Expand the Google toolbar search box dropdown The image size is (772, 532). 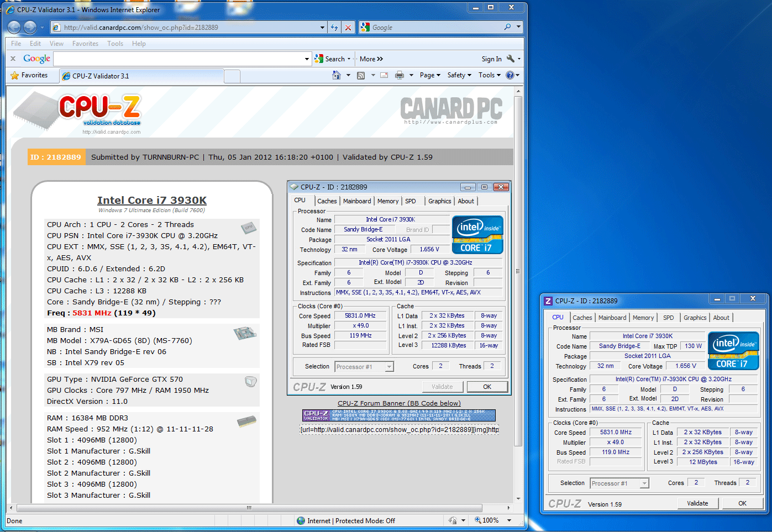[x=307, y=59]
